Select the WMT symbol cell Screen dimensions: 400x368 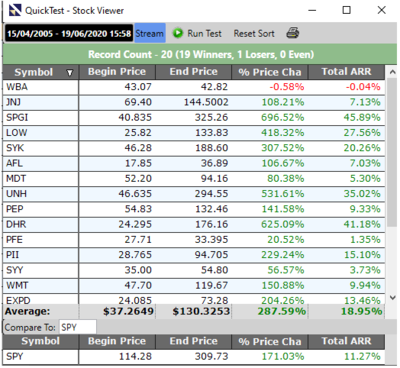pyautogui.click(x=41, y=285)
